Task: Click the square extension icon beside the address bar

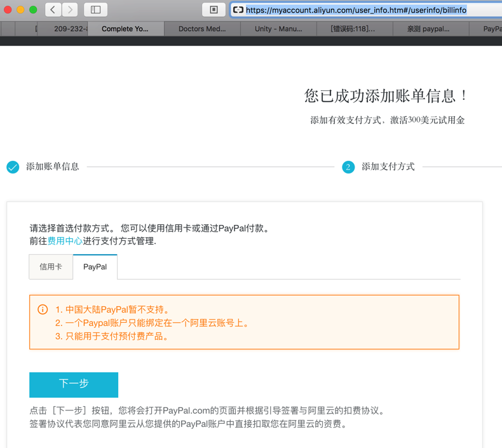Action: click(x=214, y=10)
